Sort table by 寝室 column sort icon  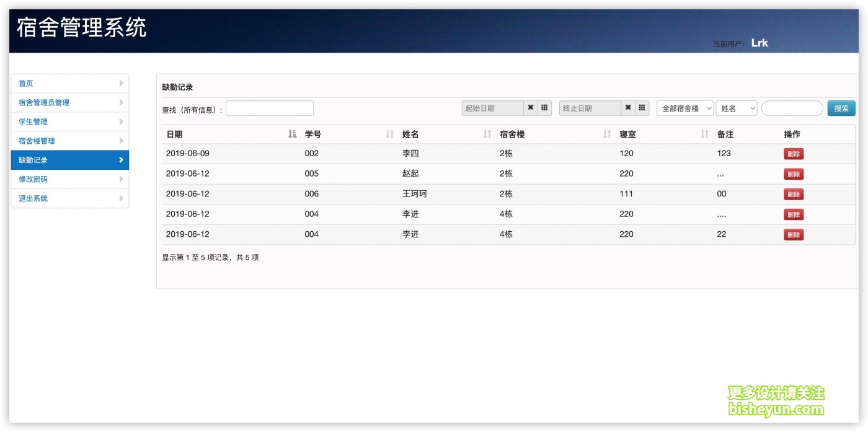tap(704, 134)
